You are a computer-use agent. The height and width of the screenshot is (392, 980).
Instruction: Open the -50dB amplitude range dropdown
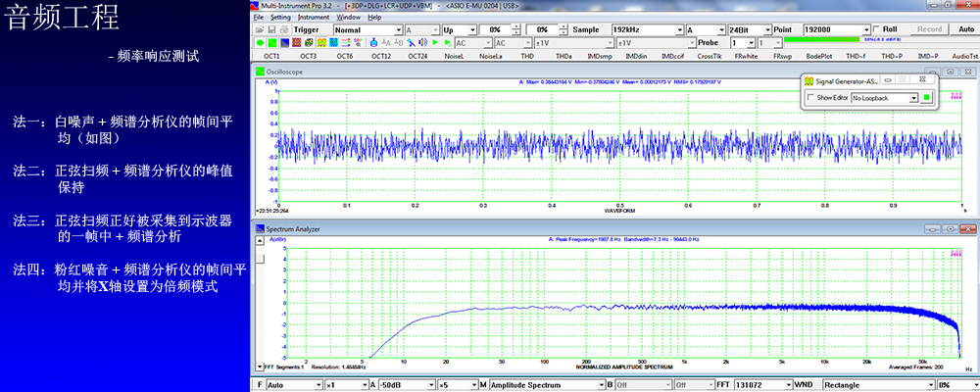click(407, 385)
